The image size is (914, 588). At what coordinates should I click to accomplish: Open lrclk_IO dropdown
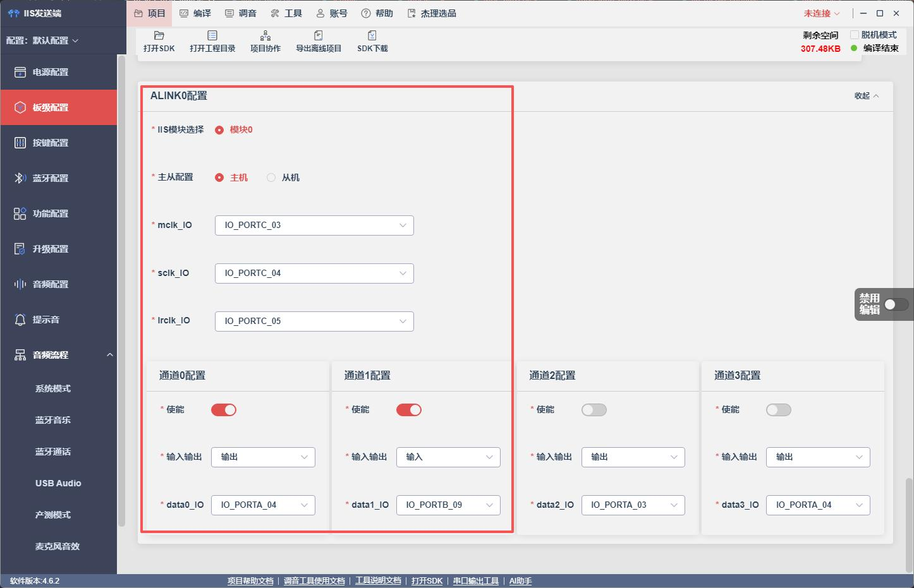click(314, 321)
